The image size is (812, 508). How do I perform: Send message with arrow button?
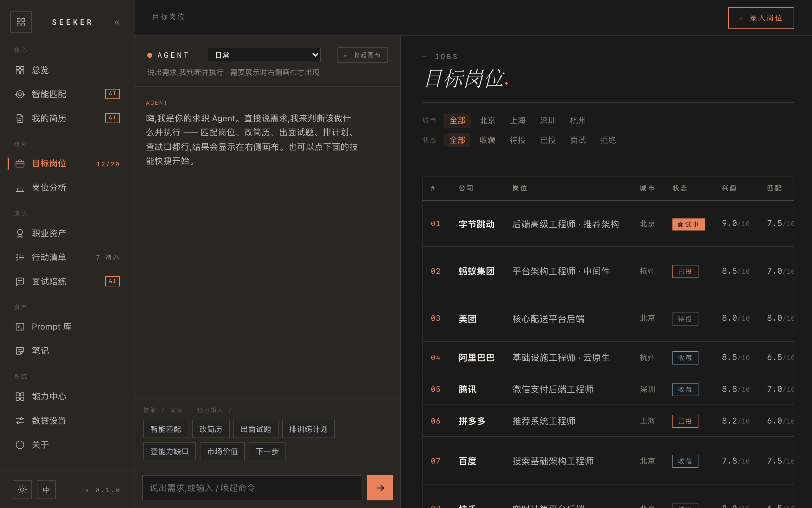tap(380, 487)
